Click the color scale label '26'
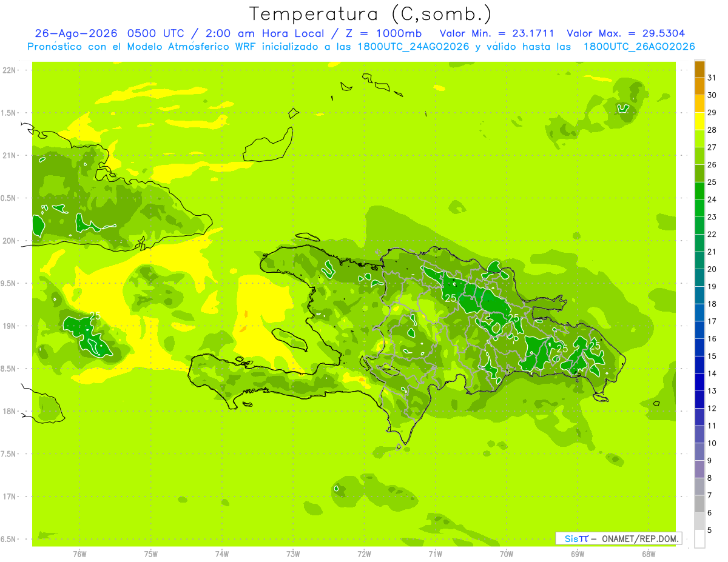This screenshot has height=562, width=728. 712,165
